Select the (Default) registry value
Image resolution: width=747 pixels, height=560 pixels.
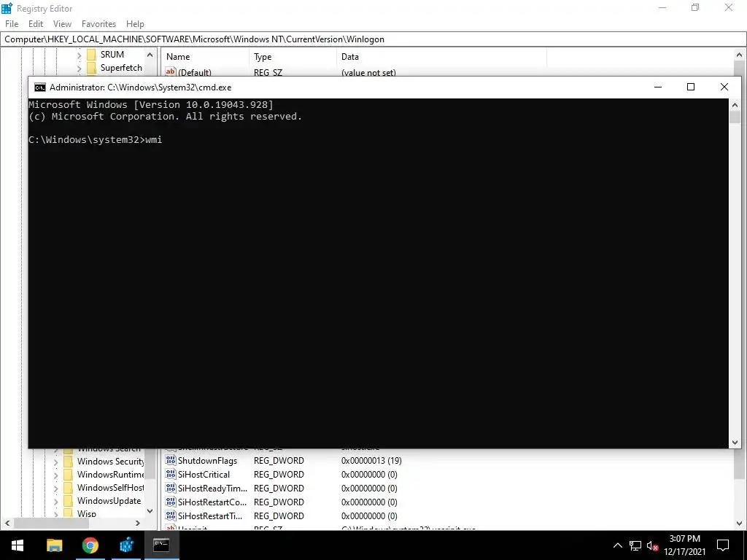tap(194, 72)
